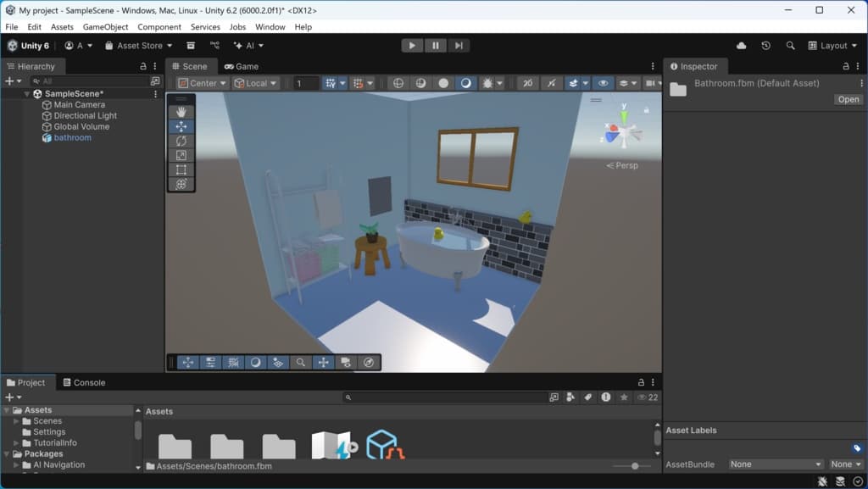Select the Scale tool
Image resolution: width=868 pixels, height=489 pixels.
[x=181, y=155]
